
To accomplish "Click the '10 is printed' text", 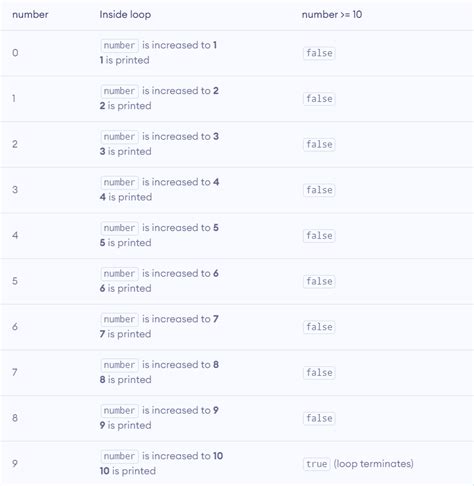I will coord(128,471).
